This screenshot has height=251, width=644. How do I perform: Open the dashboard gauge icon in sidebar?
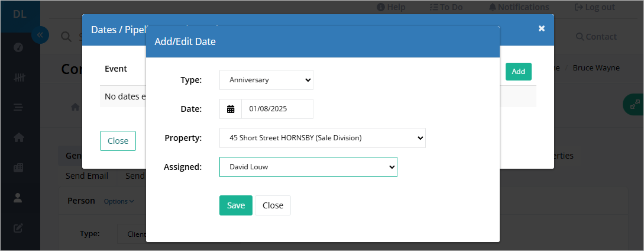pos(18,47)
